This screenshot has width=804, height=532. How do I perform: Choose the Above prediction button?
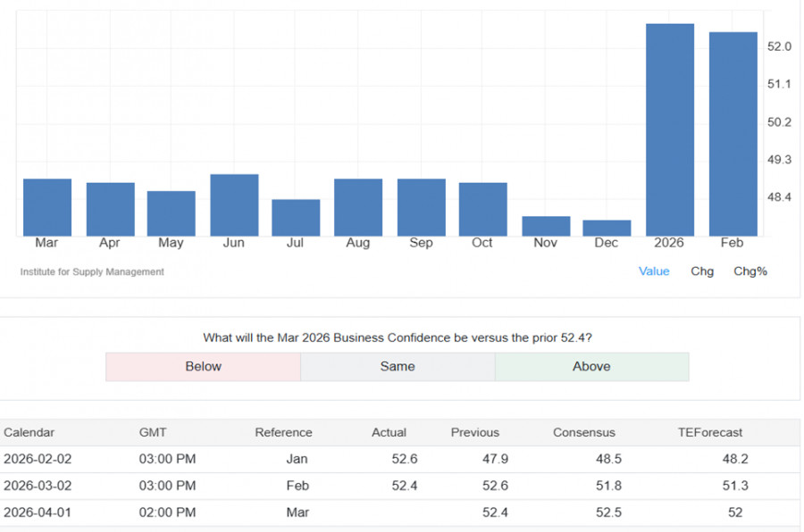click(x=591, y=367)
